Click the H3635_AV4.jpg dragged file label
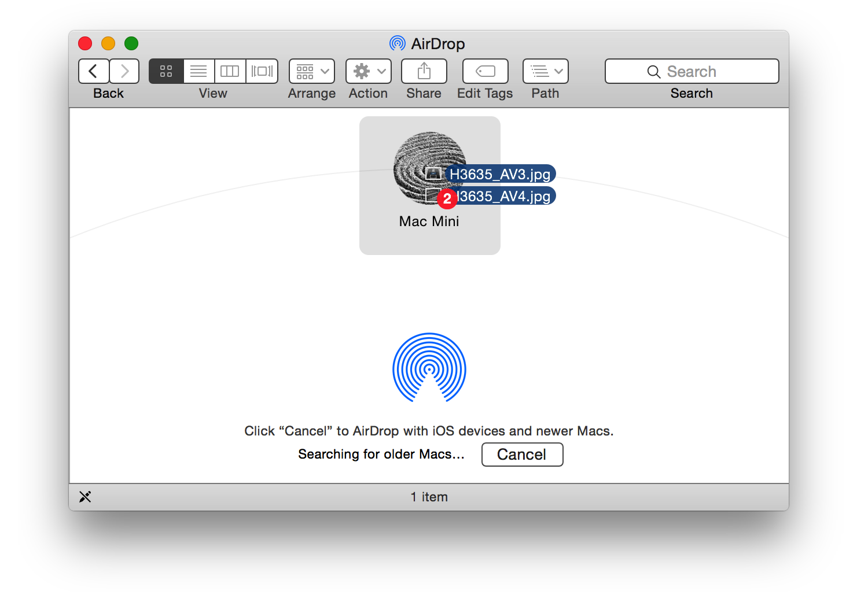868x602 pixels. point(503,196)
